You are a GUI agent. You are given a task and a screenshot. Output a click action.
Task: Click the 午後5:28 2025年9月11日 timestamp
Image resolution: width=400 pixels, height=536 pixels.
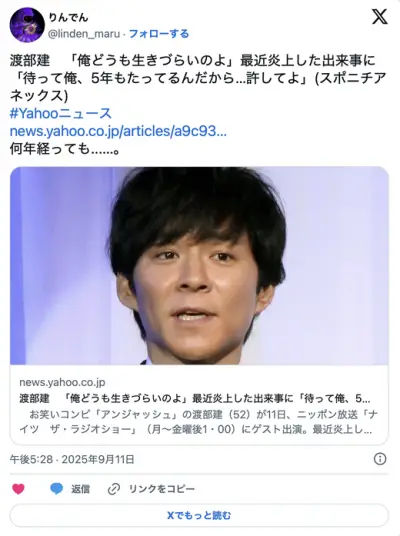click(72, 459)
